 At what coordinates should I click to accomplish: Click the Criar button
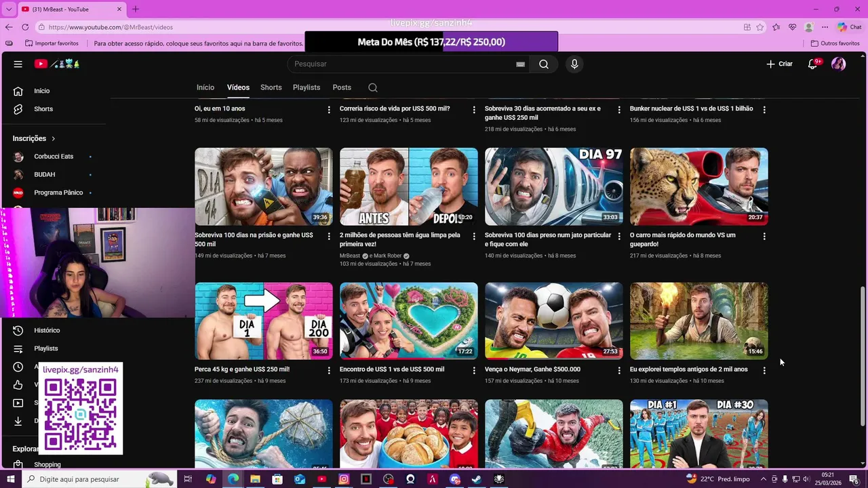pyautogui.click(x=779, y=64)
